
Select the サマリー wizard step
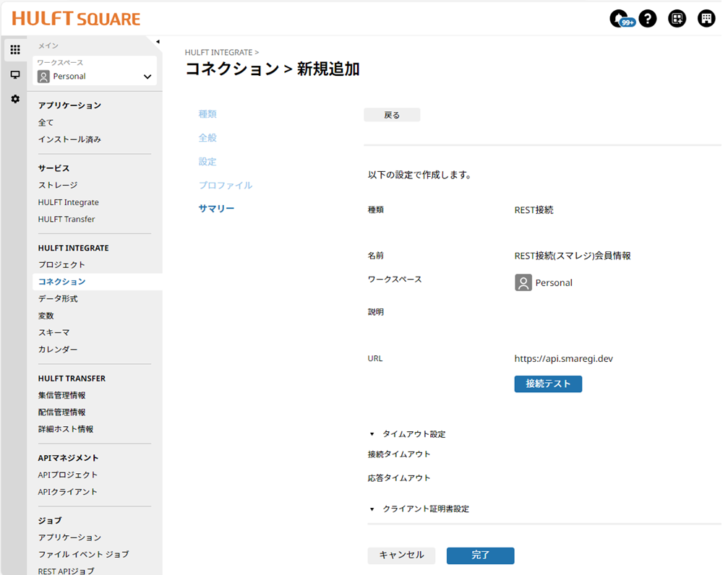pyautogui.click(x=216, y=208)
